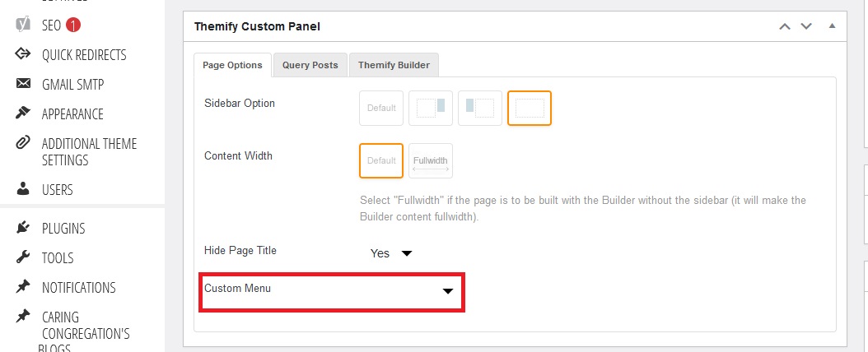Switch to the Query Posts tab
Viewport: 868px width, 352px height.
(x=310, y=65)
